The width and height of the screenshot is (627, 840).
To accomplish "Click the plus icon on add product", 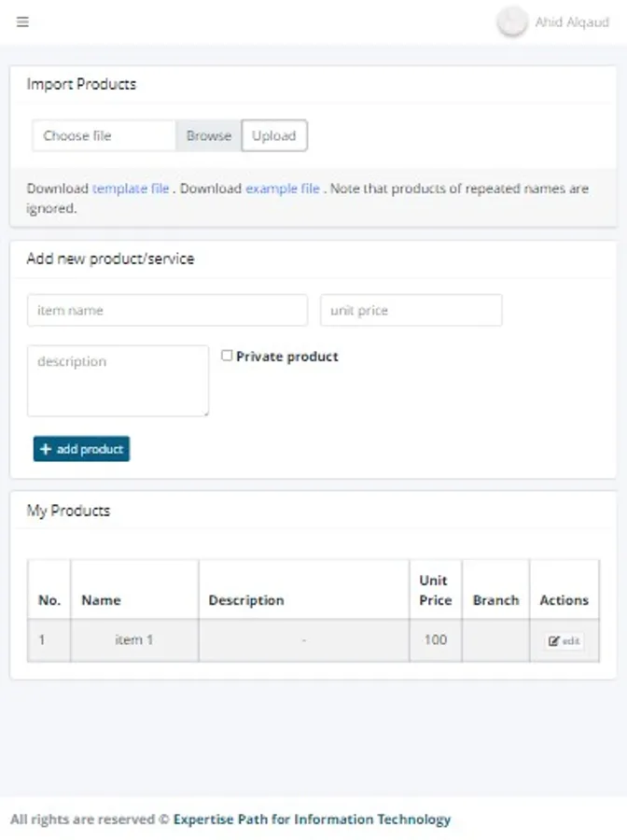I will click(x=46, y=450).
